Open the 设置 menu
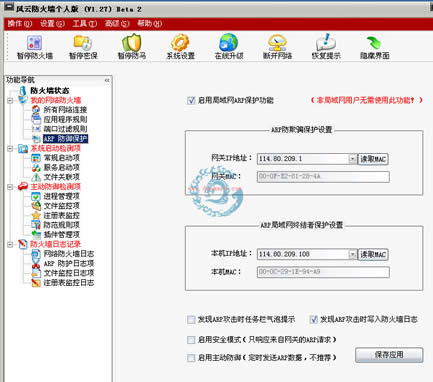The height and width of the screenshot is (382, 433). coord(52,24)
